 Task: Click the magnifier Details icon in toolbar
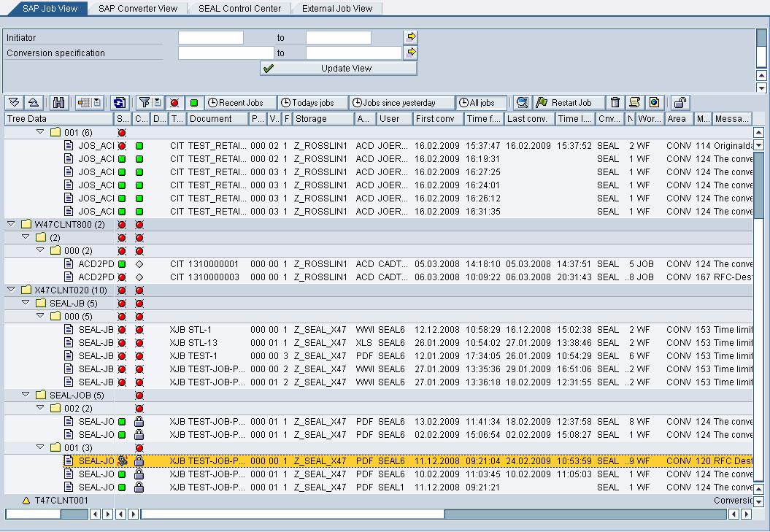tap(521, 103)
